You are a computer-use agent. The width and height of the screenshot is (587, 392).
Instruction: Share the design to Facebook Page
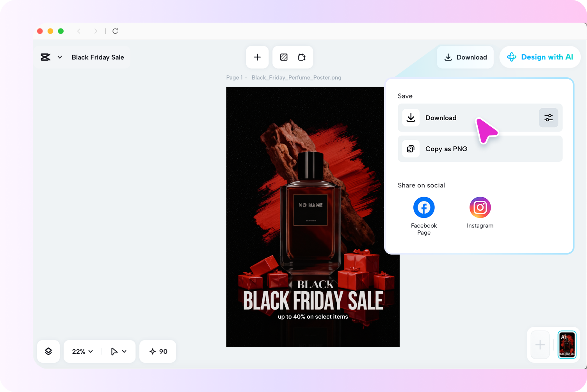424,207
